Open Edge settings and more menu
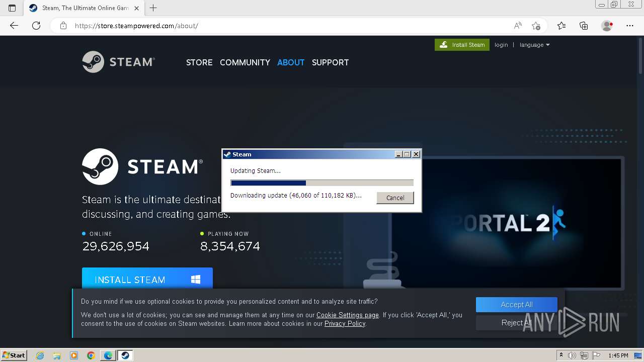The width and height of the screenshot is (644, 362). pos(630,26)
